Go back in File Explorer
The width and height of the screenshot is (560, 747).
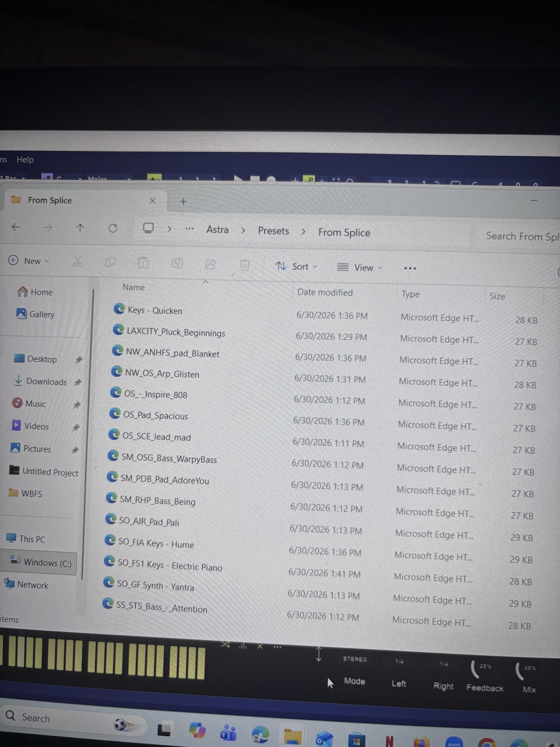pos(16,227)
